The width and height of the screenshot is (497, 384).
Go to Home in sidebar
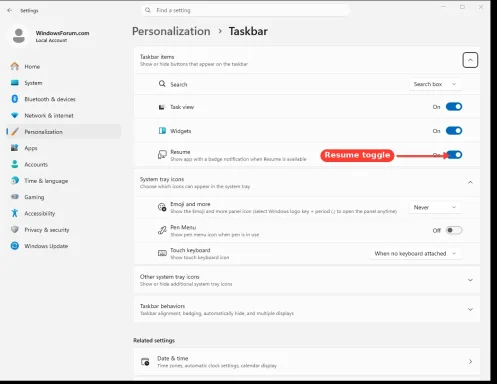pyautogui.click(x=63, y=66)
